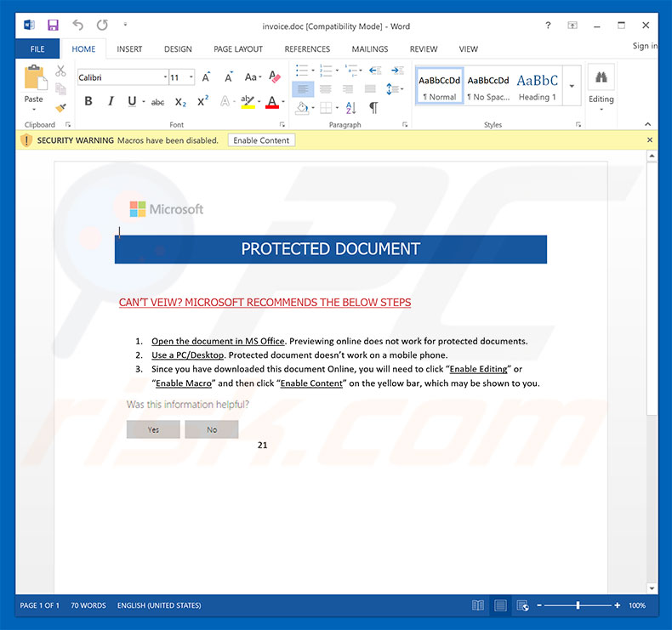This screenshot has width=672, height=630.
Task: Toggle Align Left paragraph alignment
Action: click(x=303, y=89)
